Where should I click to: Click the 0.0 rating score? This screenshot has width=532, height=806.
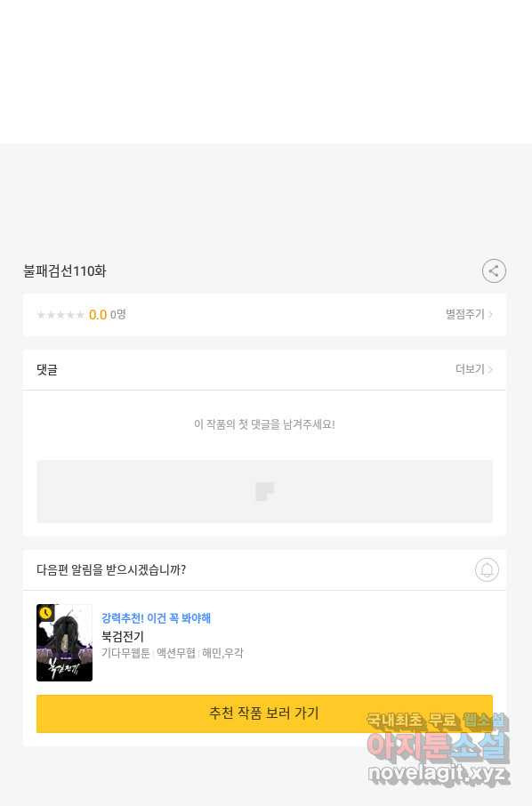pyautogui.click(x=98, y=315)
